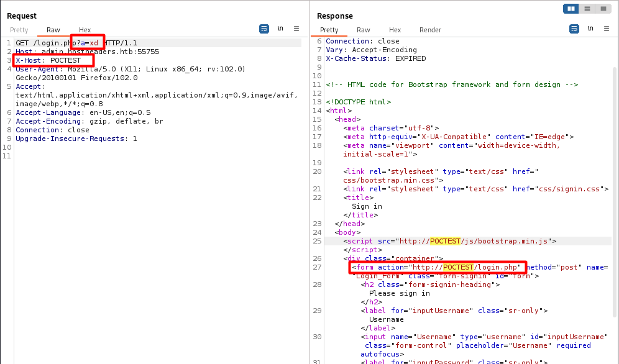This screenshot has height=364, width=619.
Task: Click empty line 11 in request editor
Action: [158, 156]
